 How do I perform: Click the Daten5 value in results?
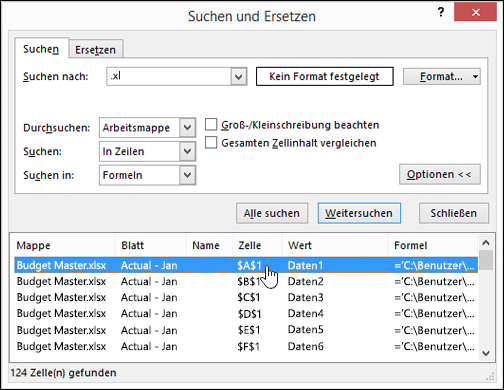[305, 330]
